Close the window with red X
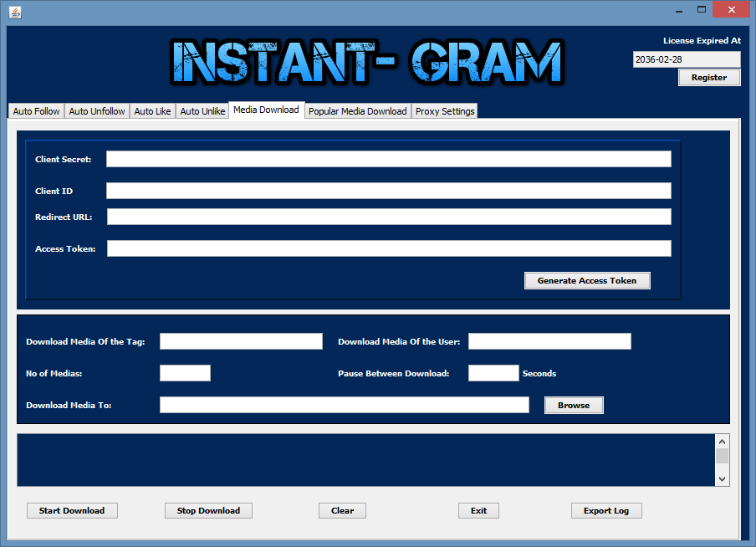The width and height of the screenshot is (756, 547). coord(732,10)
